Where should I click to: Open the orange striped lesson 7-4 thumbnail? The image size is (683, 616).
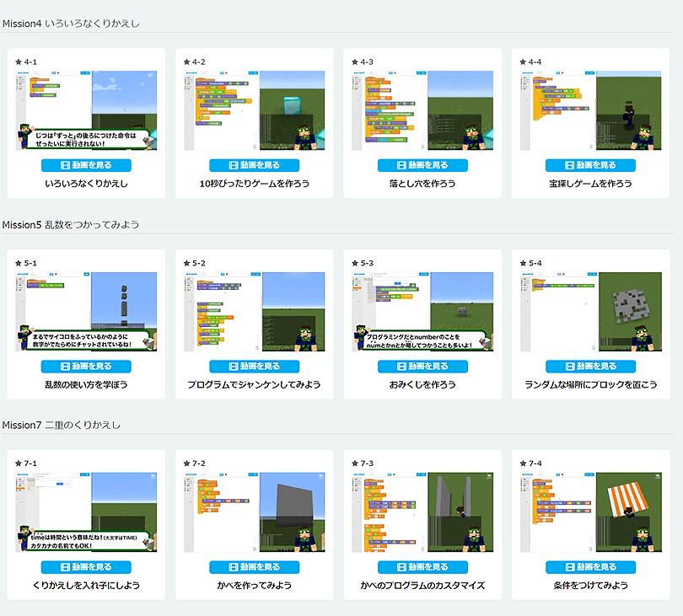[x=590, y=512]
